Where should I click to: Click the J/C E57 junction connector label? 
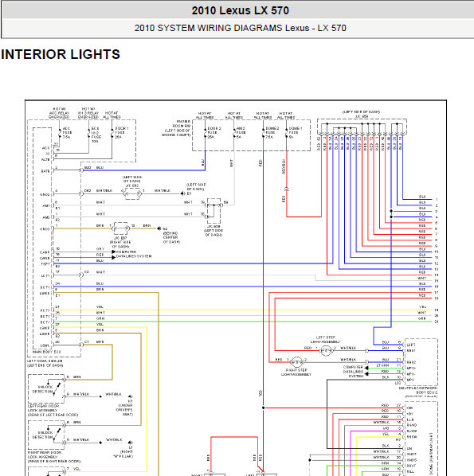(x=120, y=238)
